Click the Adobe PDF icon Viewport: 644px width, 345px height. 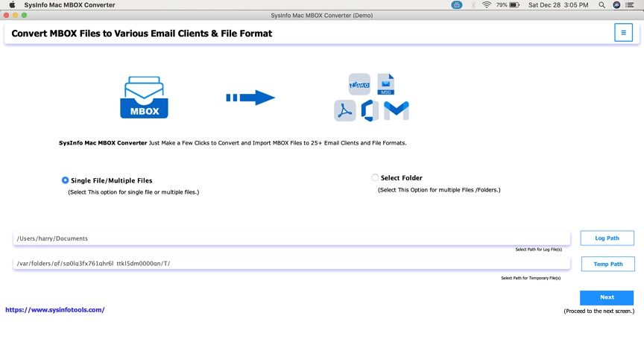[x=344, y=110]
